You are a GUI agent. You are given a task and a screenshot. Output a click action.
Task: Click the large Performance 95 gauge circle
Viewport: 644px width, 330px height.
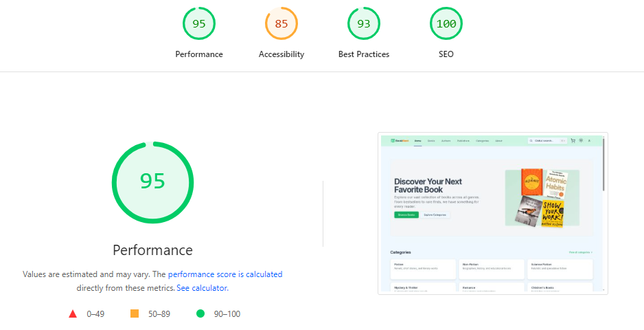tap(152, 182)
